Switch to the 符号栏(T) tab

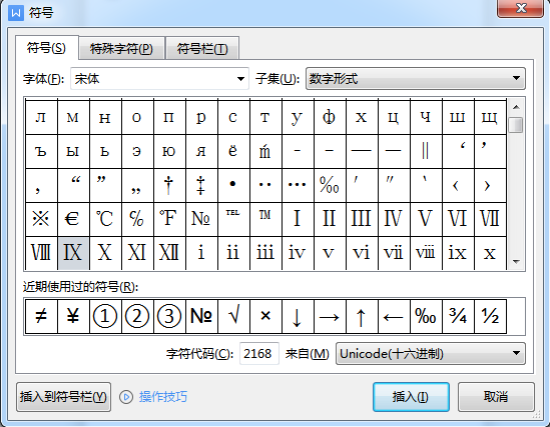point(202,48)
